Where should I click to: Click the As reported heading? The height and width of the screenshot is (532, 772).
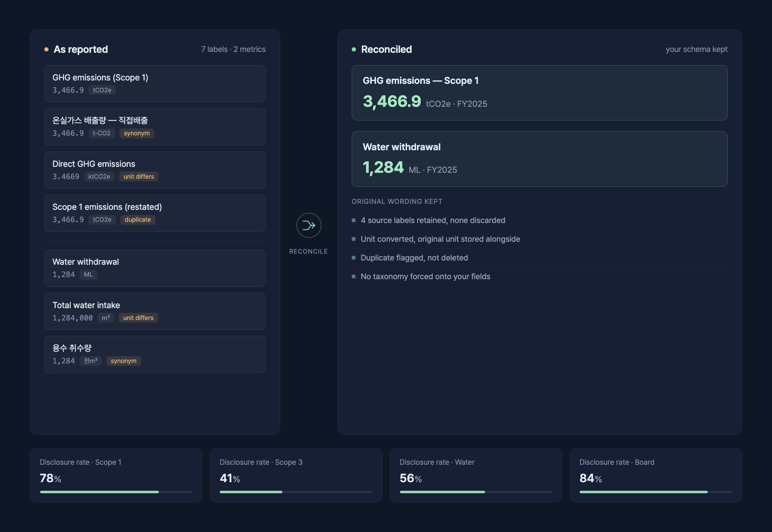click(81, 49)
